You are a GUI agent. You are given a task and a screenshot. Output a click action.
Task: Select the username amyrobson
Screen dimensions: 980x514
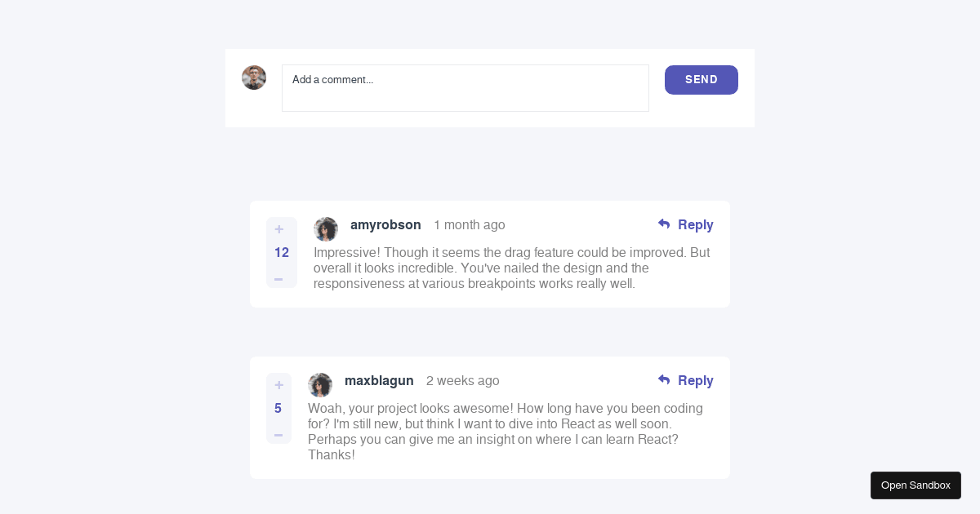tap(385, 224)
